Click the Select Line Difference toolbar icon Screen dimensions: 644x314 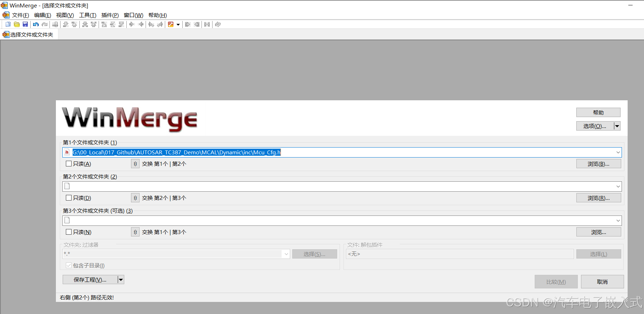coord(55,24)
